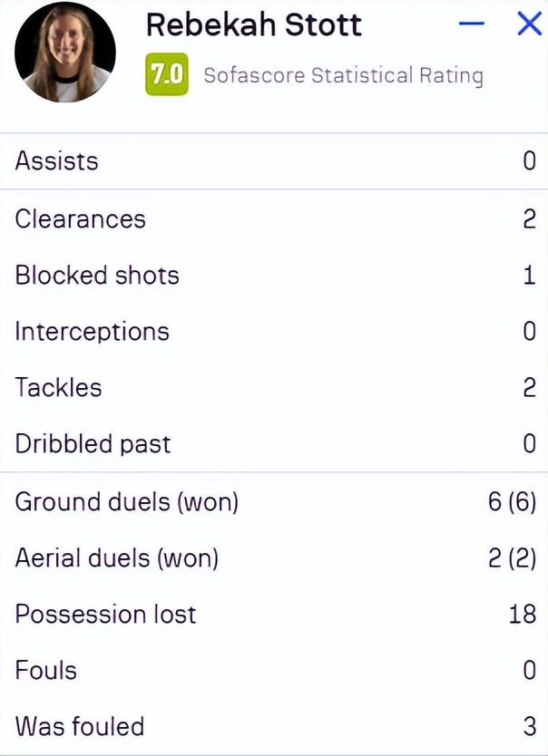Click the Possession lost value 18
548x756 pixels.
[523, 614]
